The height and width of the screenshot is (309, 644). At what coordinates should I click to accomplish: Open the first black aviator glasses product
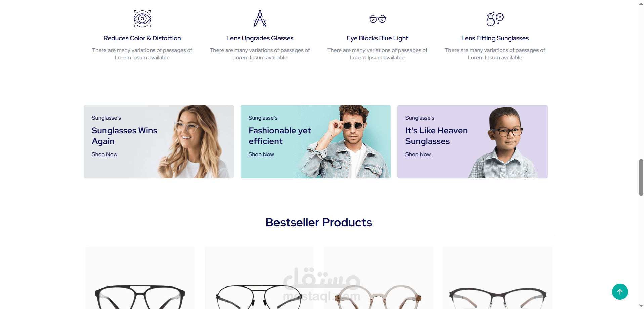[x=140, y=278]
